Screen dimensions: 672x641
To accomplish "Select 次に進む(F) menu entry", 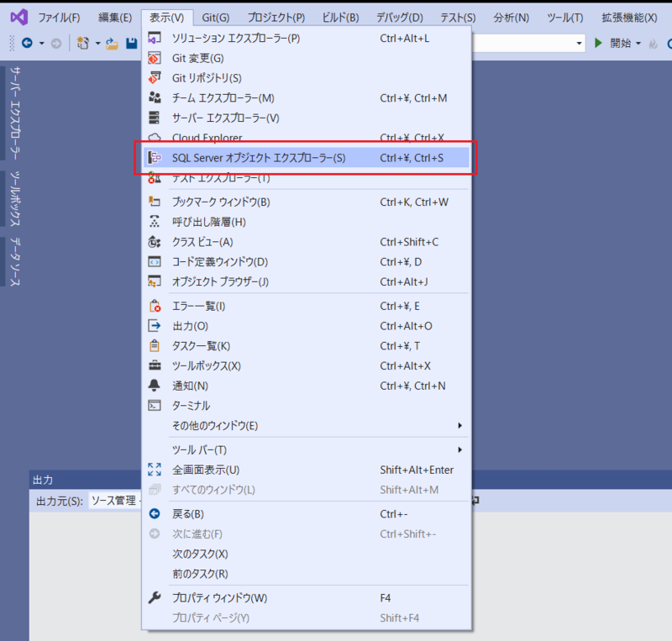I will coord(306,533).
